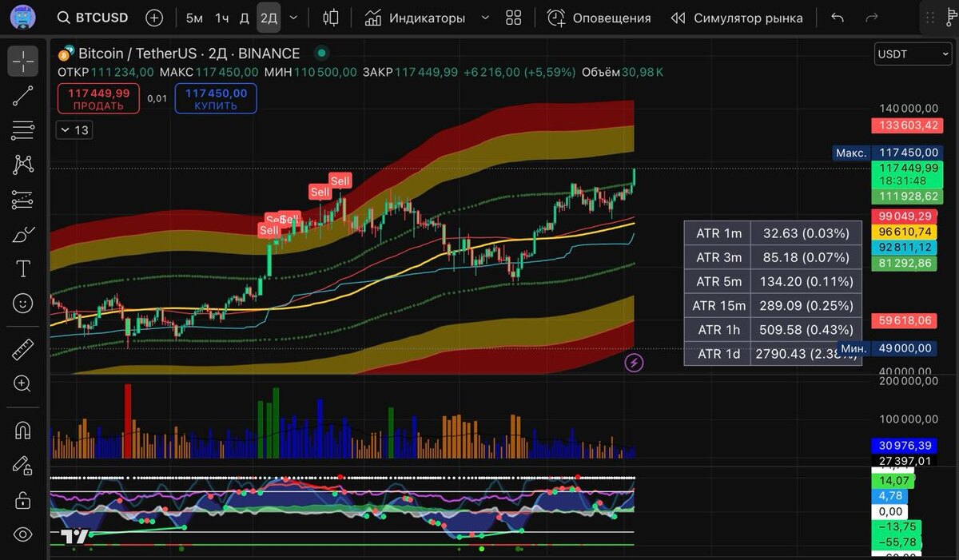Redo the chart action

tap(872, 18)
